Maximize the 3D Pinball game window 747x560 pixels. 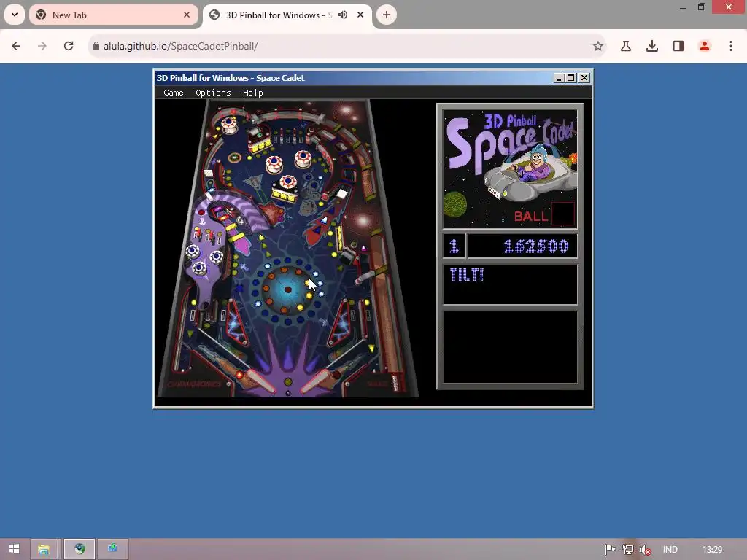[570, 78]
